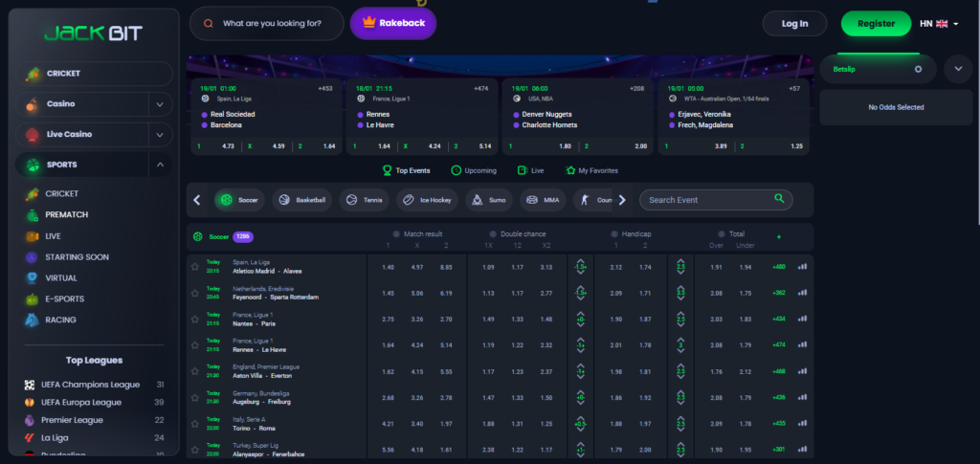Switch to the My Favorites tab
The height and width of the screenshot is (464, 980).
tap(591, 170)
